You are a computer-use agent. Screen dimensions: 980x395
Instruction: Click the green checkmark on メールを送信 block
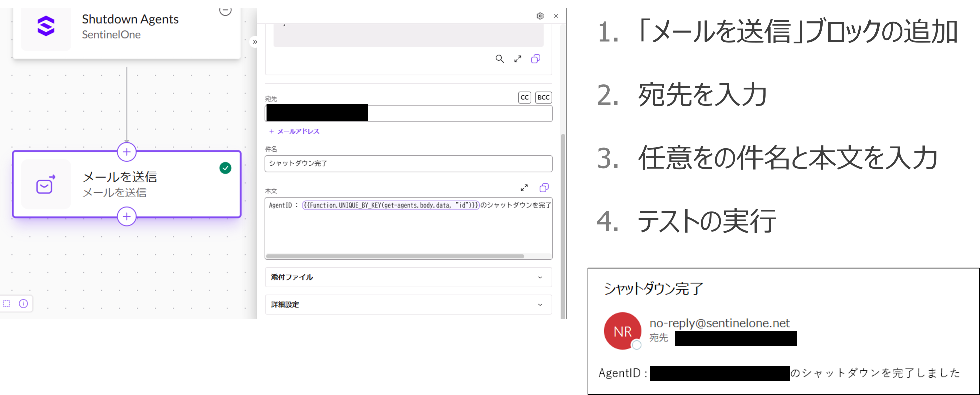(225, 168)
